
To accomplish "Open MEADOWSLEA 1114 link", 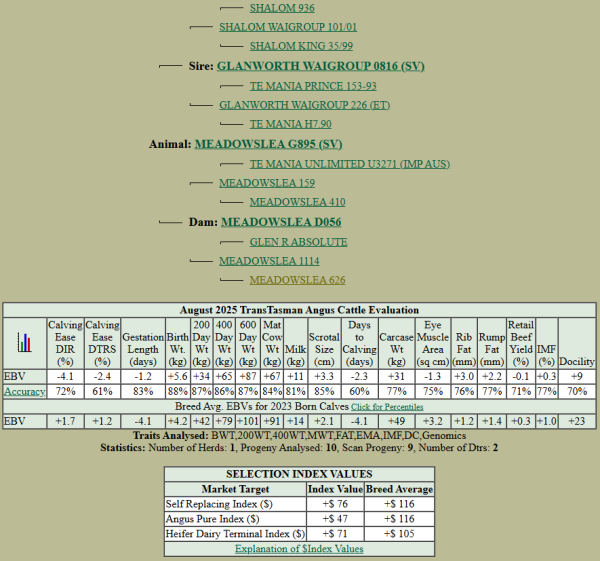I will tap(269, 261).
